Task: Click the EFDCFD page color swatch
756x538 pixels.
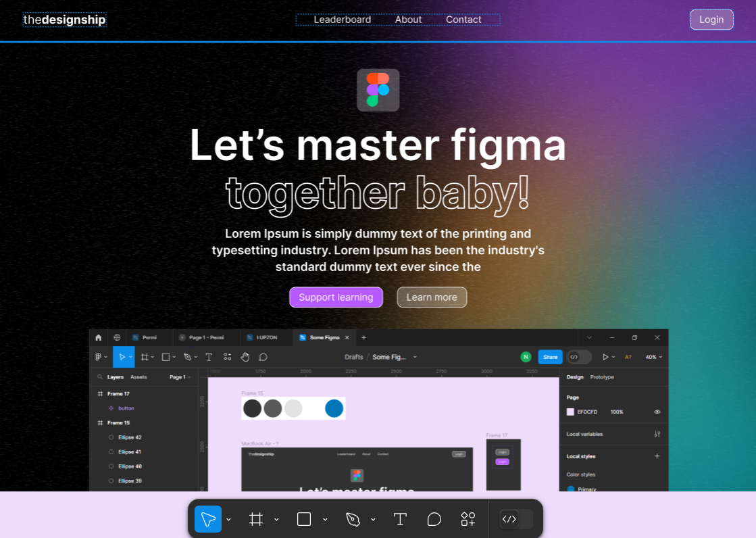Action: (570, 412)
